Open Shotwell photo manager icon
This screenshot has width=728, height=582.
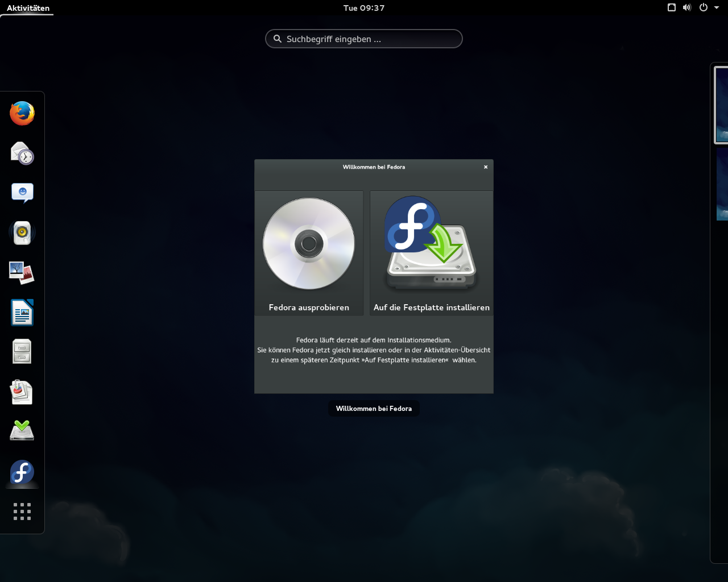coord(22,272)
